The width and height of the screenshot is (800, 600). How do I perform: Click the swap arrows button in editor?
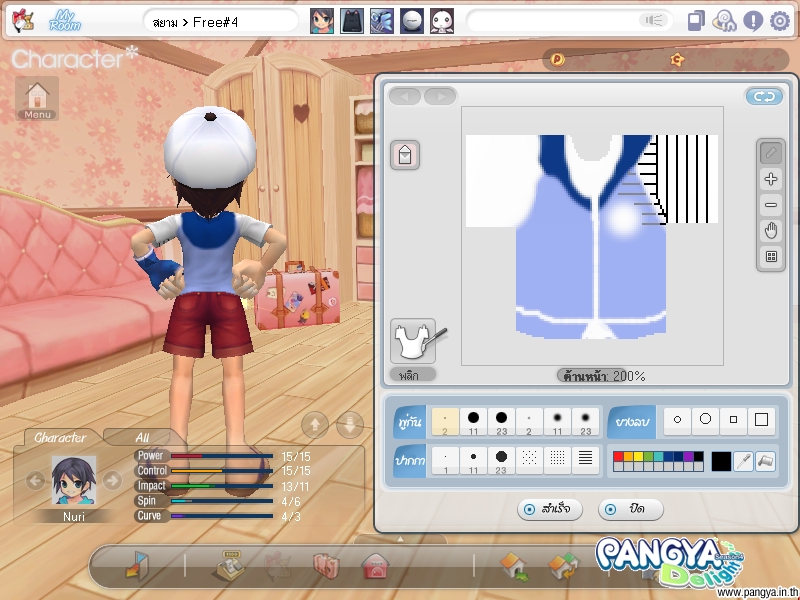pyautogui.click(x=764, y=96)
